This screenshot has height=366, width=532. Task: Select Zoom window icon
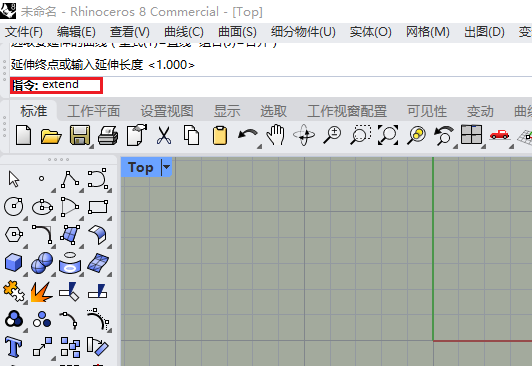pos(360,135)
